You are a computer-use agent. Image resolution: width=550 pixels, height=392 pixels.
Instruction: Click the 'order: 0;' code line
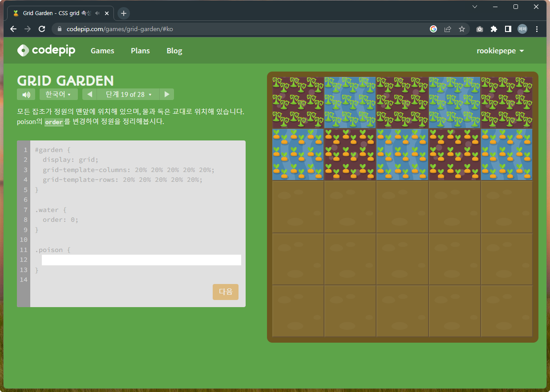pyautogui.click(x=61, y=220)
